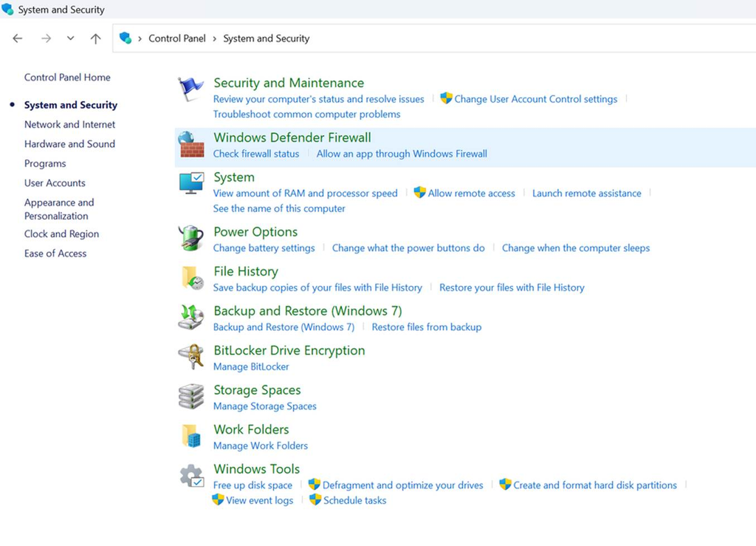
Task: Open Appearance and Personalization category
Action: coord(59,209)
